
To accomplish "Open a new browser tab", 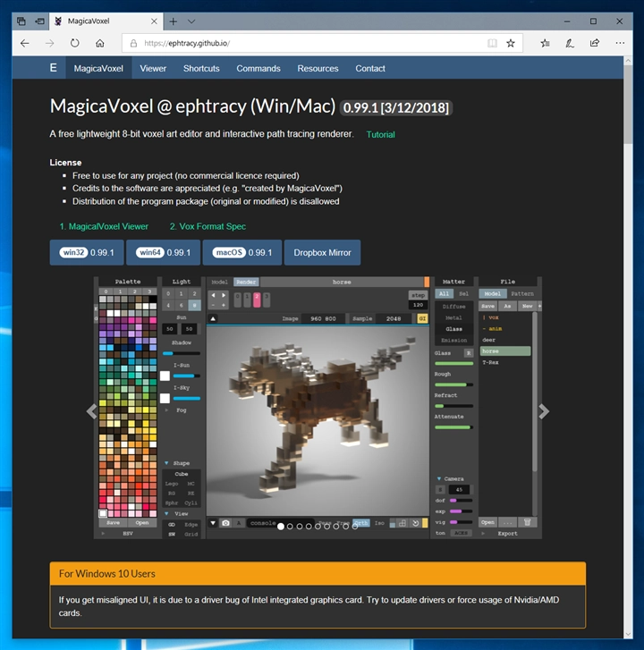I will coord(174,21).
